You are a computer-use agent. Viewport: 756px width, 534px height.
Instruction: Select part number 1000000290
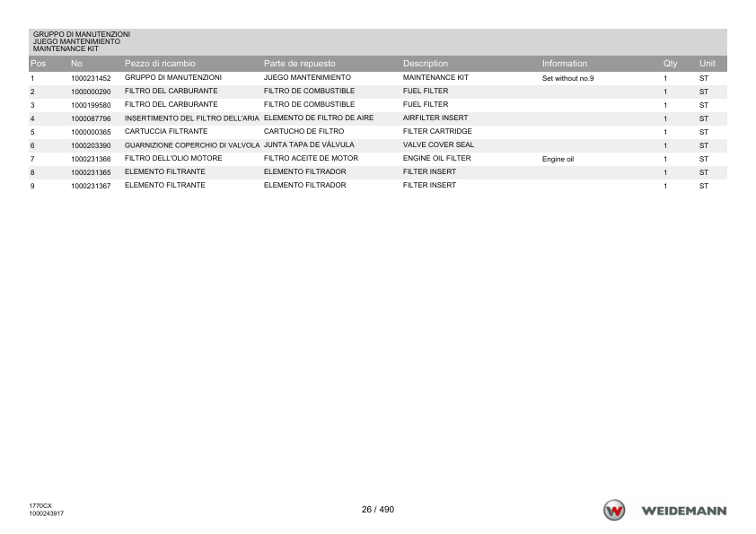[91, 92]
